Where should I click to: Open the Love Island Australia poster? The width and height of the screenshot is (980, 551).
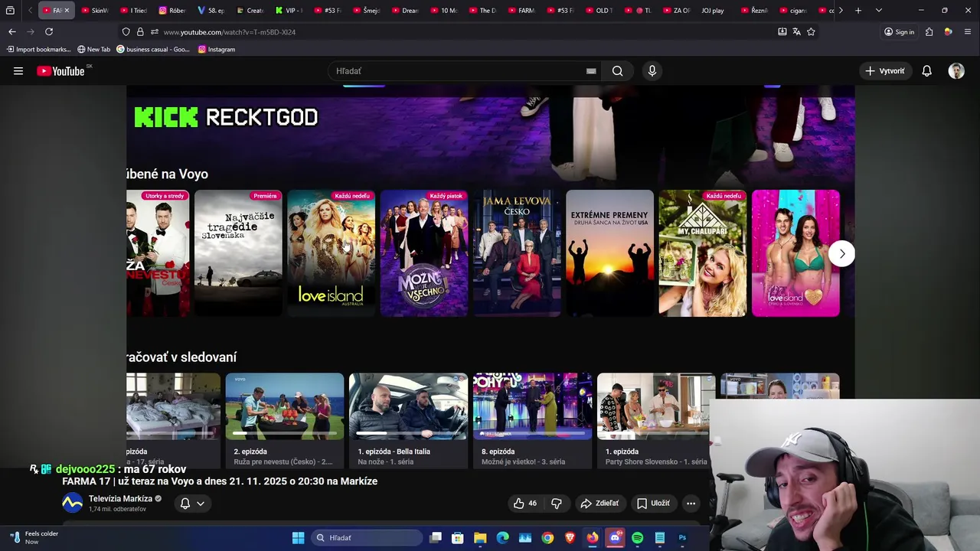[331, 253]
